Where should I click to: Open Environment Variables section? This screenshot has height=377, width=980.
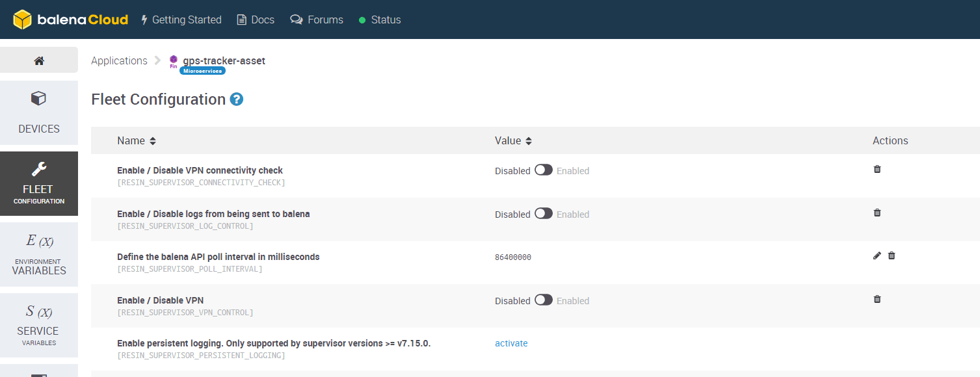tap(39, 254)
